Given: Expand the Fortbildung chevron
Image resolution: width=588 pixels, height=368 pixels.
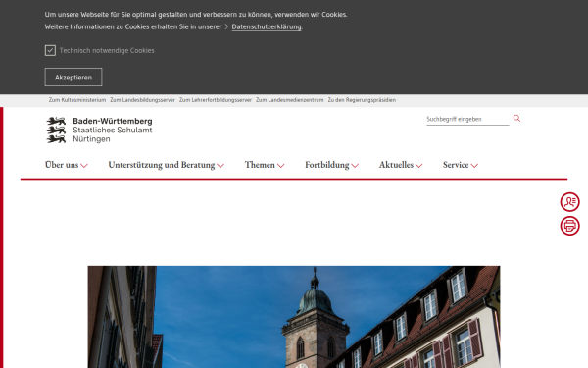Looking at the screenshot, I should pos(355,166).
